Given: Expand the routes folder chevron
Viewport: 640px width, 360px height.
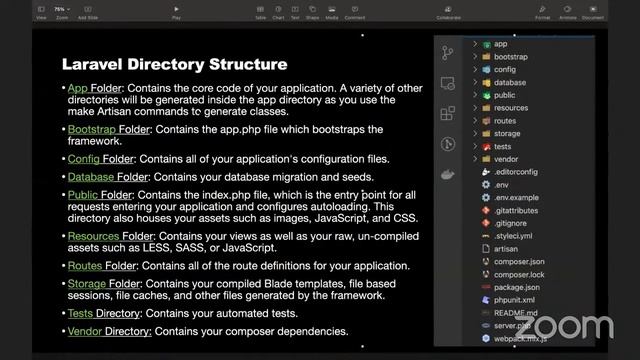Looking at the screenshot, I should coord(475,120).
